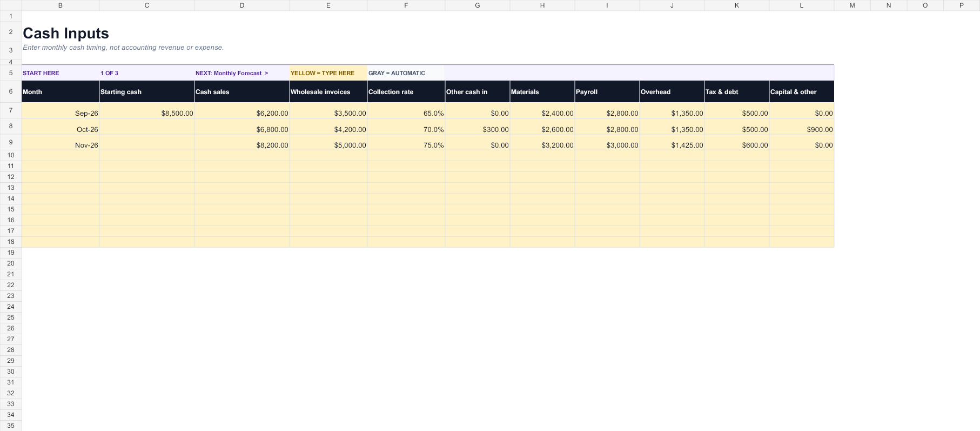
Task: Select column L header
Action: pyautogui.click(x=802, y=5)
